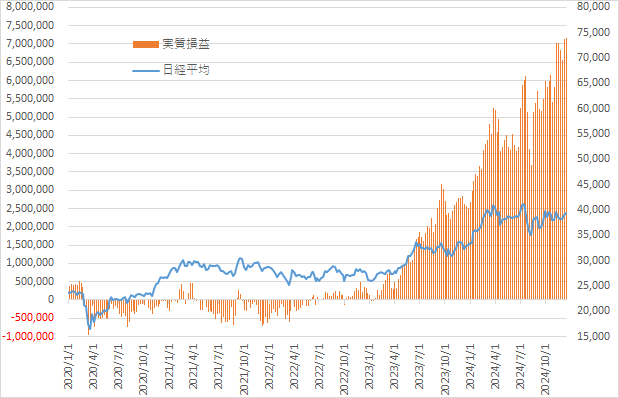619x398 pixels.
Task: Click date label 2024/1/1
Action: 470,366
